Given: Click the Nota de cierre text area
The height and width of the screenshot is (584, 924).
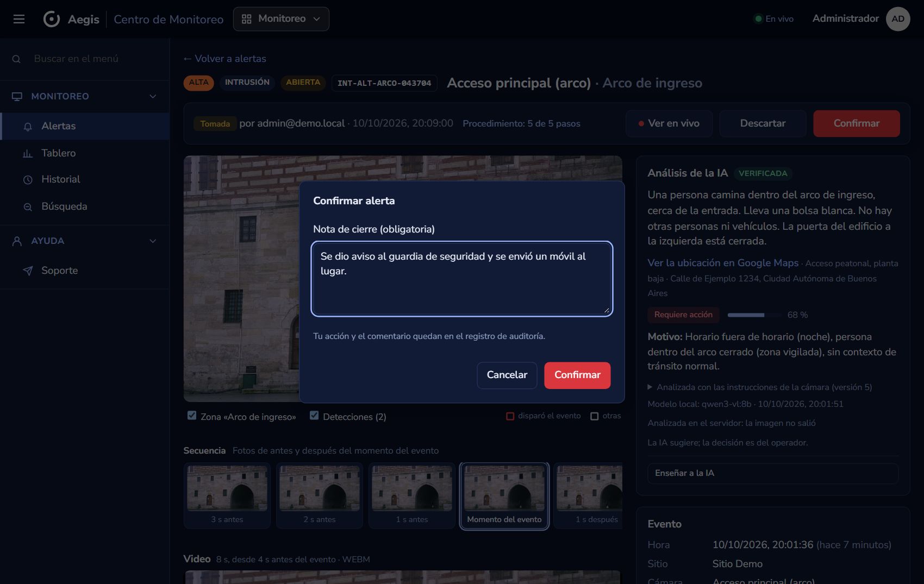Looking at the screenshot, I should (x=462, y=279).
